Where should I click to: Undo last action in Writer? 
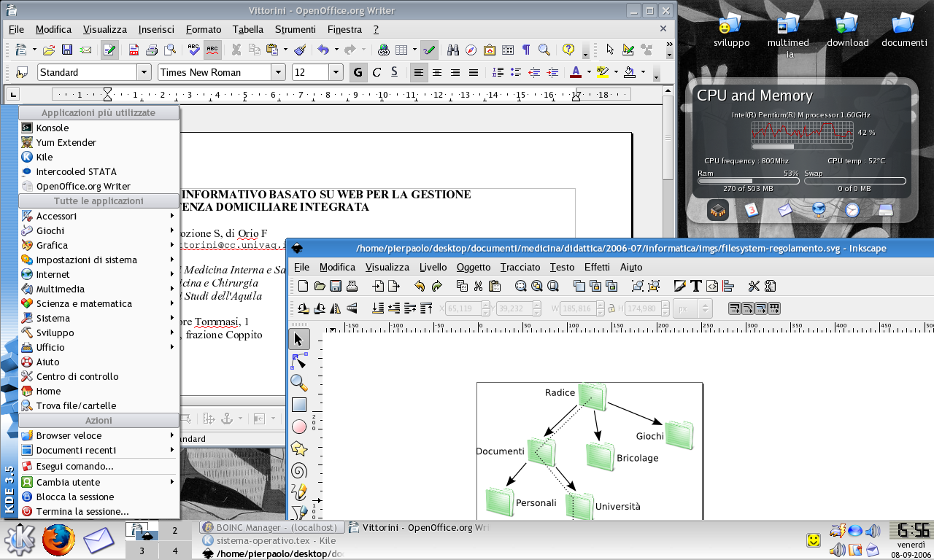[x=323, y=50]
